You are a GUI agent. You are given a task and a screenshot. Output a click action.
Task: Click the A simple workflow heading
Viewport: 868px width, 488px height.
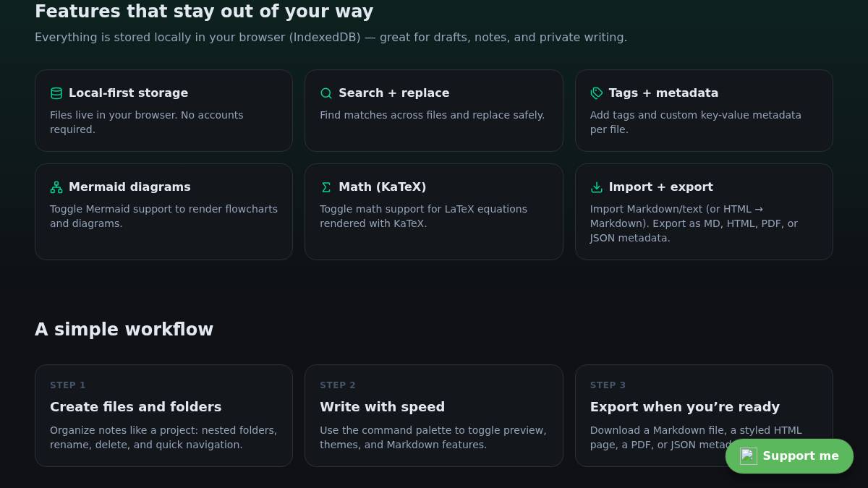pos(124,330)
